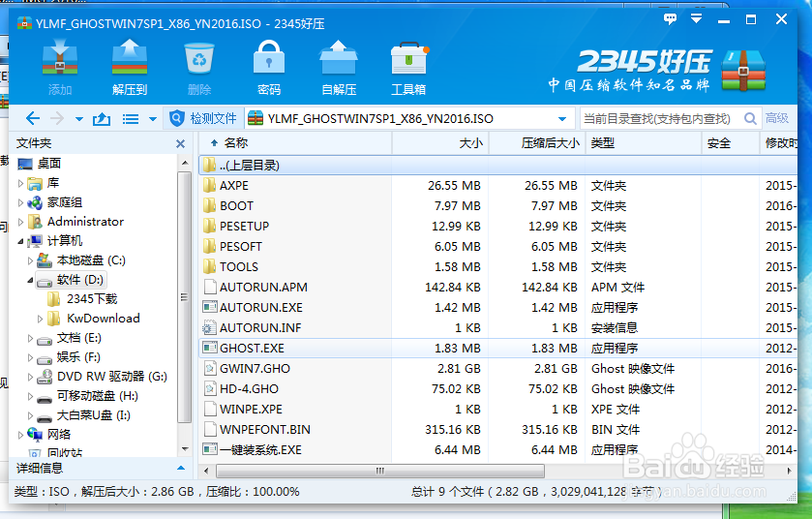Open the 高级 advanced search link
The height and width of the screenshot is (519, 812).
click(x=777, y=118)
